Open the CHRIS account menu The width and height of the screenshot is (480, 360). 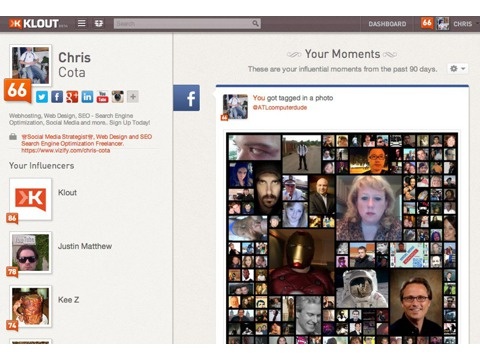click(463, 24)
